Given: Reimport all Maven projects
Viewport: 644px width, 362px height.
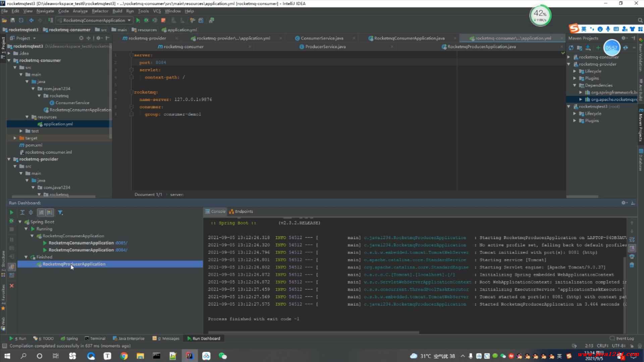Looking at the screenshot, I should pyautogui.click(x=571, y=48).
